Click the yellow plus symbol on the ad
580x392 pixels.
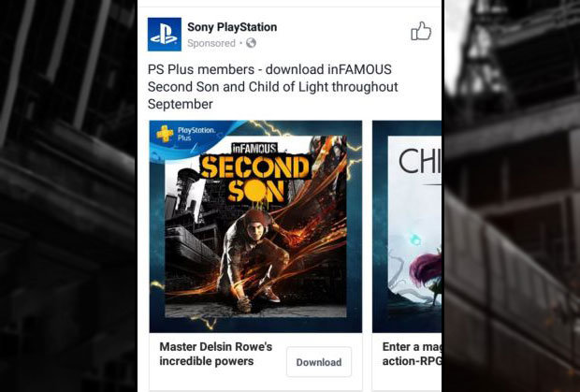pyautogui.click(x=165, y=134)
